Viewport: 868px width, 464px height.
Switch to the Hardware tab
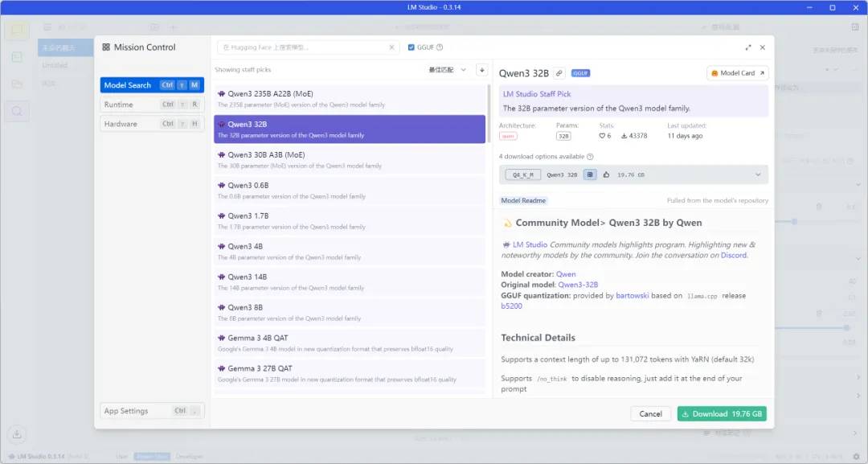click(x=152, y=124)
